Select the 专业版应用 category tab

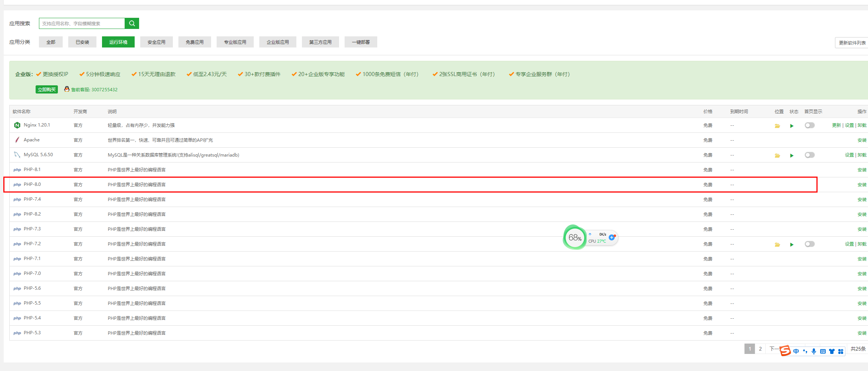click(235, 42)
